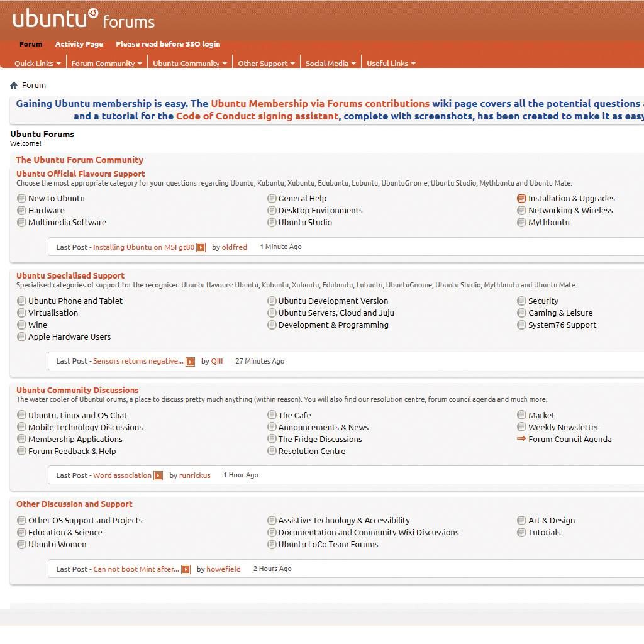Click the forum icon beside New to Ubuntu
The width and height of the screenshot is (644, 644).
[21, 198]
